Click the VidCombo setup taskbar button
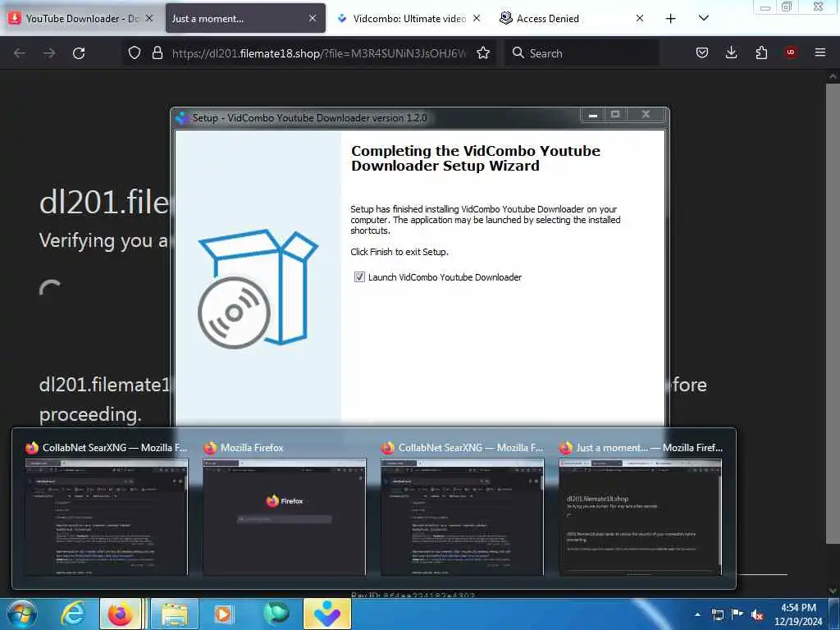Screen dimensions: 840x630 coord(327,614)
